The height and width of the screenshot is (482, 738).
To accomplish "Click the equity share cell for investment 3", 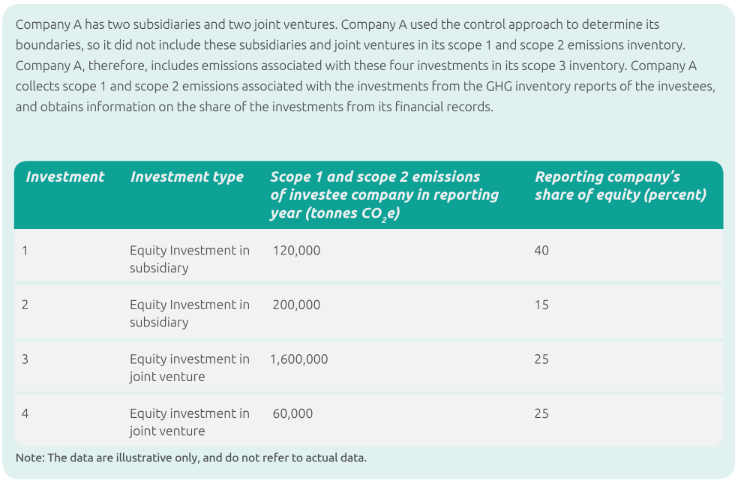I will coord(542,359).
